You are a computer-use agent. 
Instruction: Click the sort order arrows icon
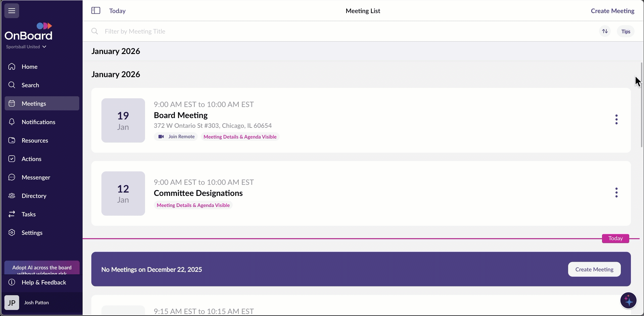coord(605,31)
